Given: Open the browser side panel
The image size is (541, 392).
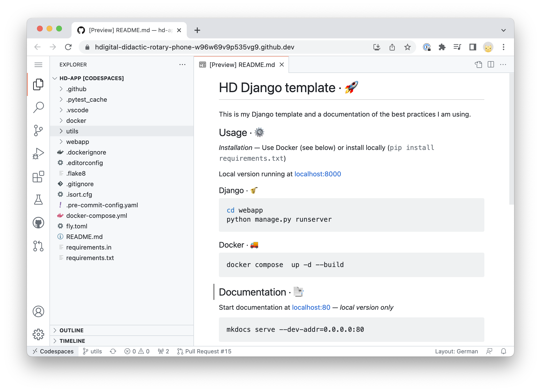Looking at the screenshot, I should [x=473, y=47].
